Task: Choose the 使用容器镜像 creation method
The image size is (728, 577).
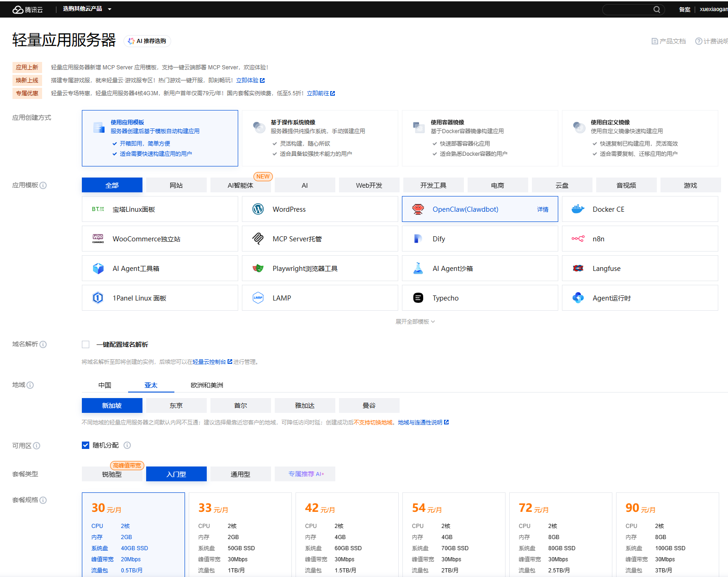Action: [x=480, y=138]
